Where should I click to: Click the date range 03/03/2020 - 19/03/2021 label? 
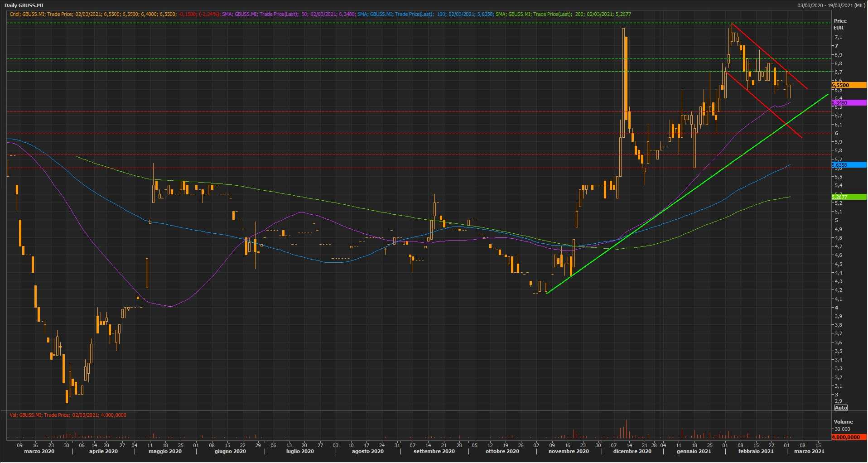pos(831,5)
